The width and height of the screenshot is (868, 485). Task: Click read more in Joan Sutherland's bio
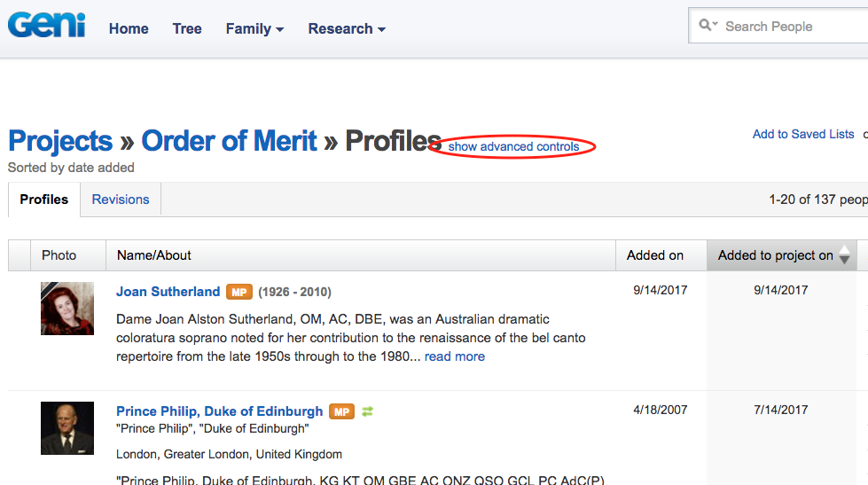tap(455, 356)
